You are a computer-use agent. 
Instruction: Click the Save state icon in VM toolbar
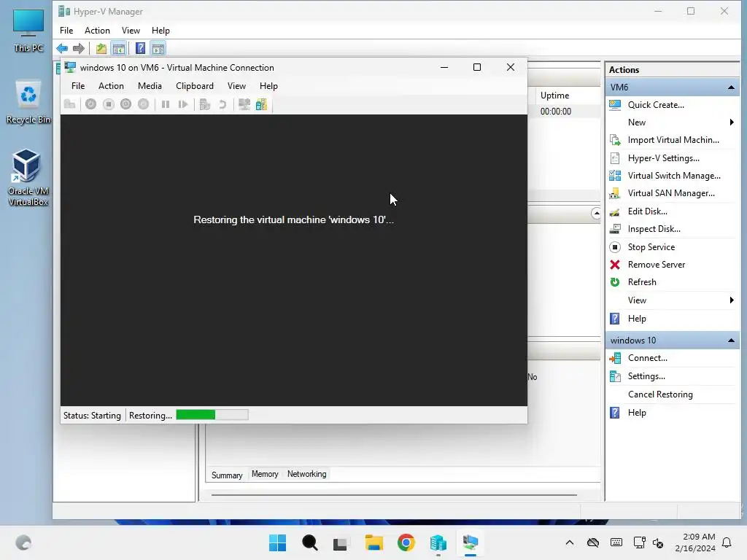click(x=143, y=104)
